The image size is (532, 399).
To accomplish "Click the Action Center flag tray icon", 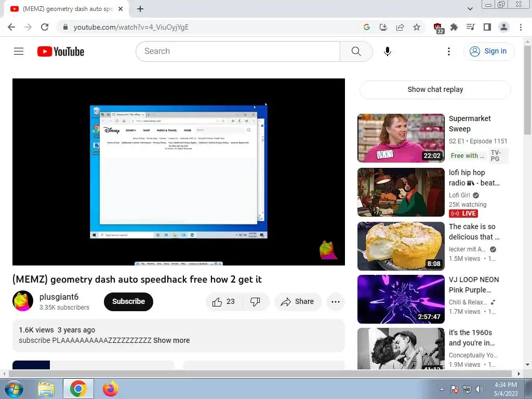I will pyautogui.click(x=455, y=389).
